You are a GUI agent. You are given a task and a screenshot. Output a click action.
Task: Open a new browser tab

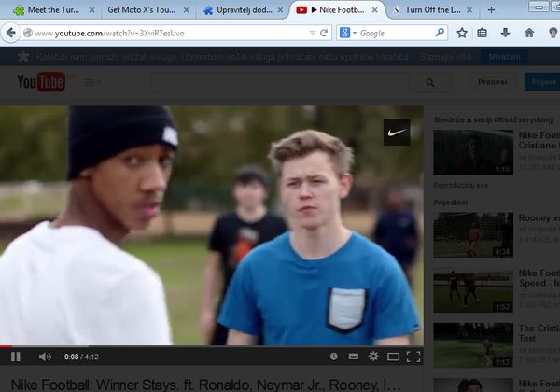click(x=492, y=10)
